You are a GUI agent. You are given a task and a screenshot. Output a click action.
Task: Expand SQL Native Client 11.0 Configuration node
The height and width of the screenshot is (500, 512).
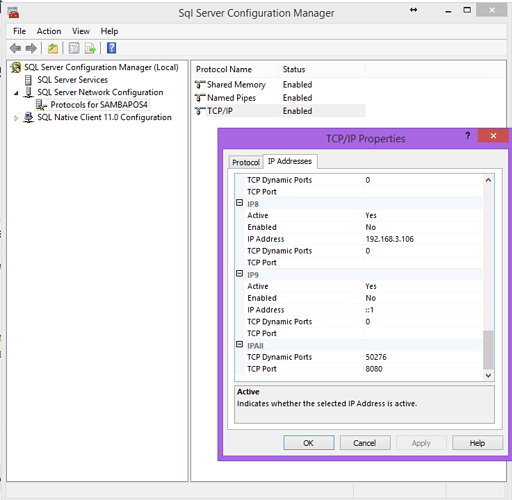click(16, 118)
